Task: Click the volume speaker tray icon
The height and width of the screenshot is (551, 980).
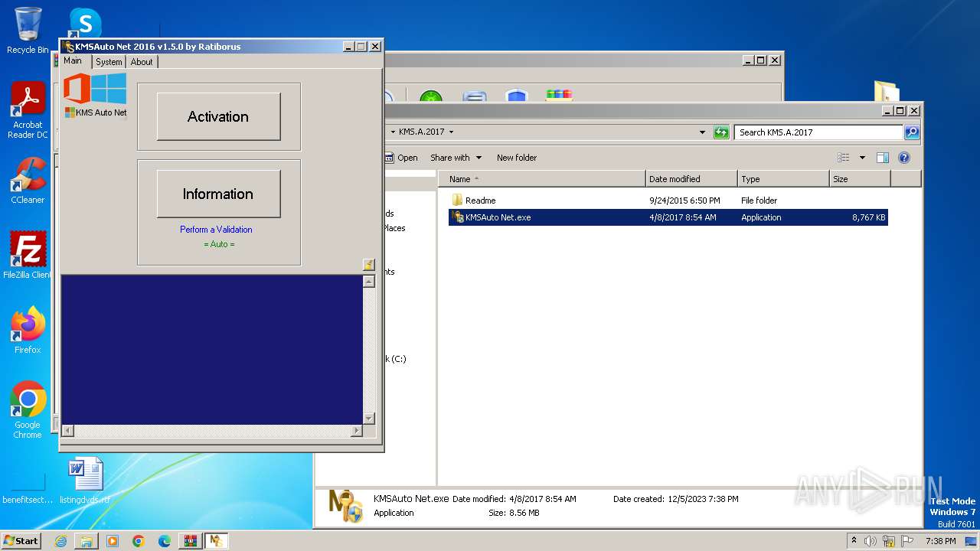Action: 871,541
